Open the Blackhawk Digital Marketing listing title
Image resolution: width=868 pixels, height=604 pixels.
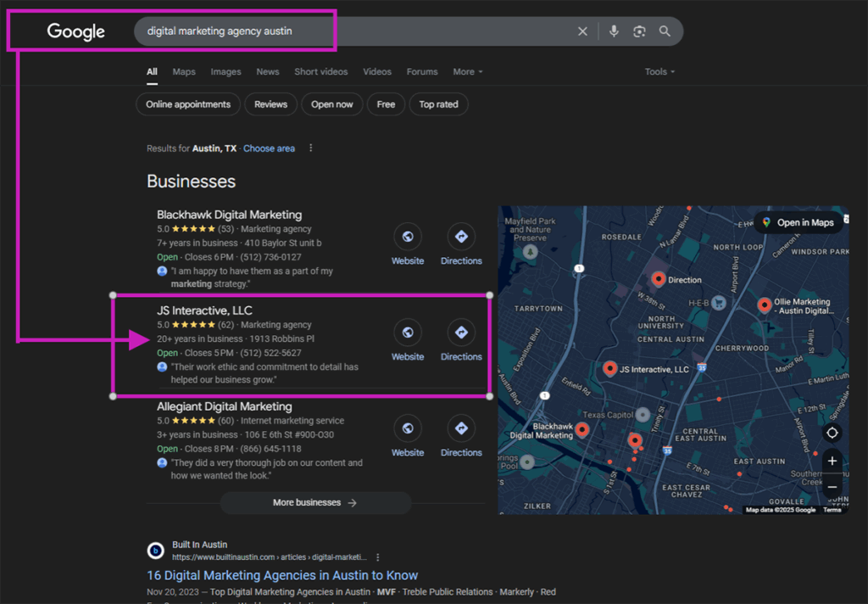click(229, 215)
